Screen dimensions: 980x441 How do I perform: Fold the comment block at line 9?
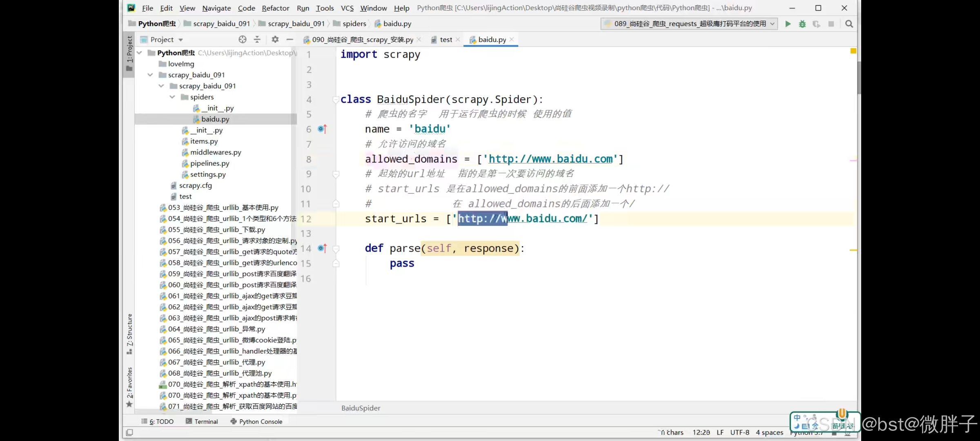click(336, 174)
